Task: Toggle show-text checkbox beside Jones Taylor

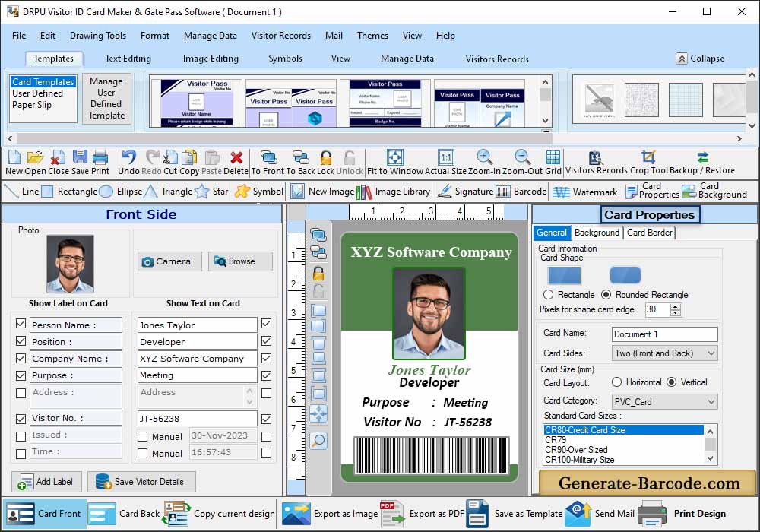Action: click(266, 324)
